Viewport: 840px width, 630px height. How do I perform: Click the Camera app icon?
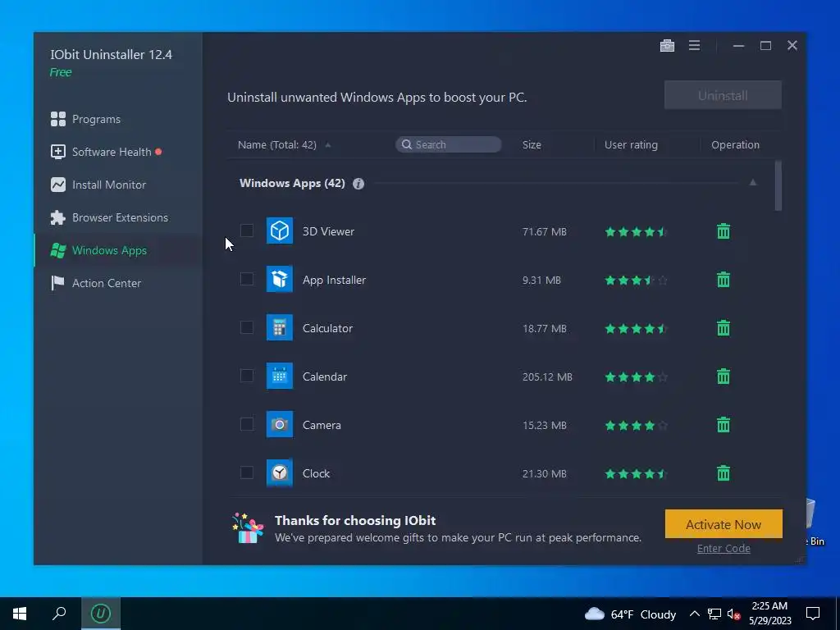(x=280, y=424)
